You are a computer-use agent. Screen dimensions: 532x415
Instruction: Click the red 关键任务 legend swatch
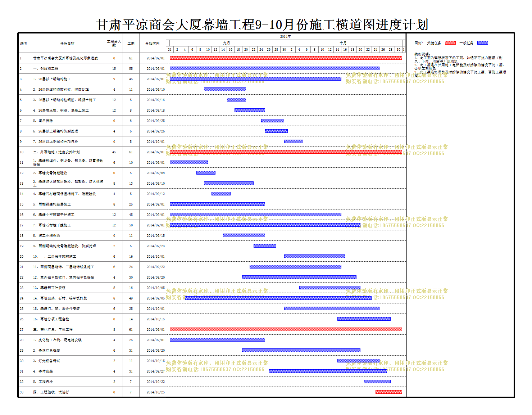click(450, 43)
